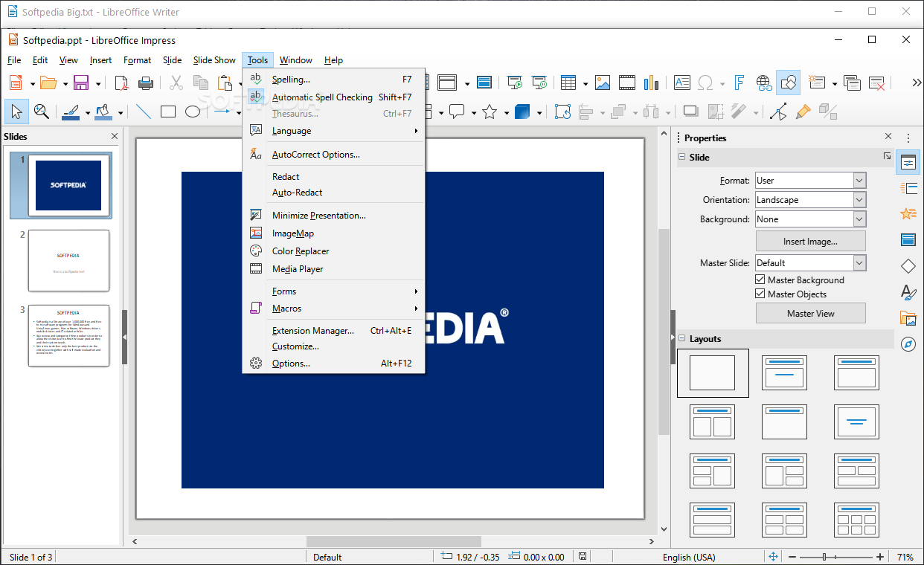The image size is (924, 565).
Task: Open the Master Slides sidebar icon
Action: click(x=908, y=239)
